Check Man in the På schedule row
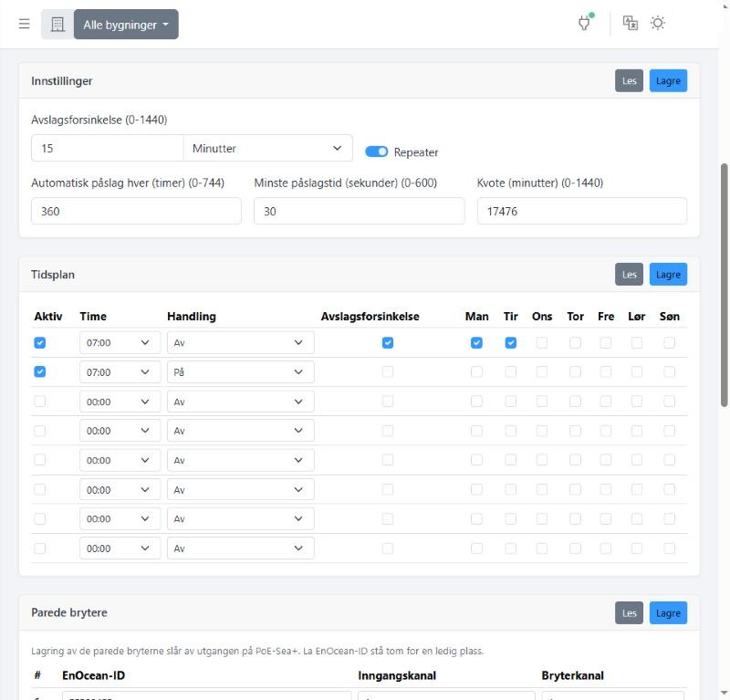This screenshot has height=700, width=730. click(x=476, y=371)
